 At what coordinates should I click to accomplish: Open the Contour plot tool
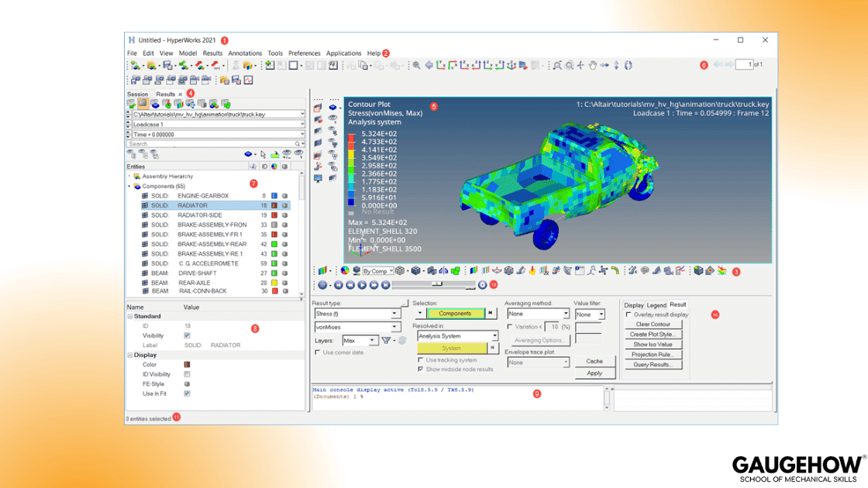[474, 271]
